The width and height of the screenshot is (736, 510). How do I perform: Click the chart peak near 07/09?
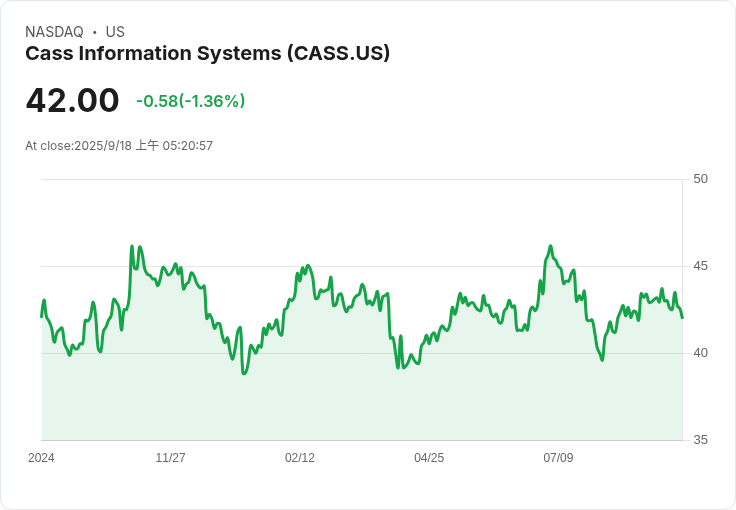pyautogui.click(x=551, y=246)
